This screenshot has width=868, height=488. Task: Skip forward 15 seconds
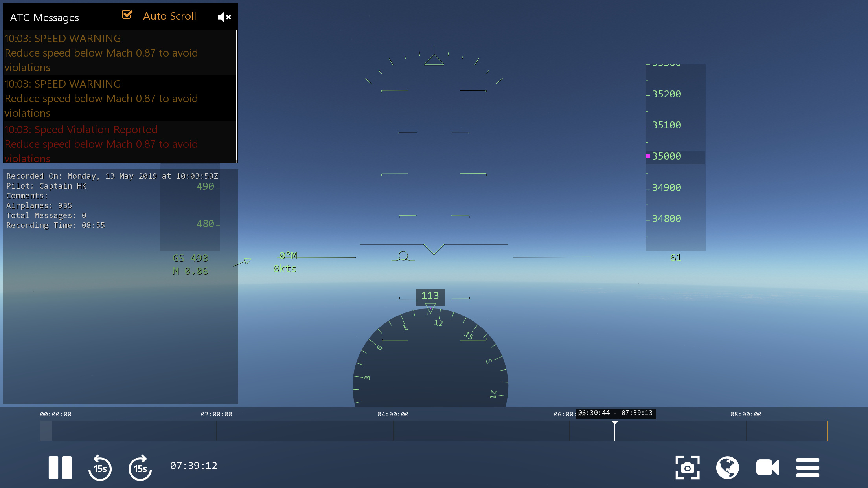click(140, 468)
